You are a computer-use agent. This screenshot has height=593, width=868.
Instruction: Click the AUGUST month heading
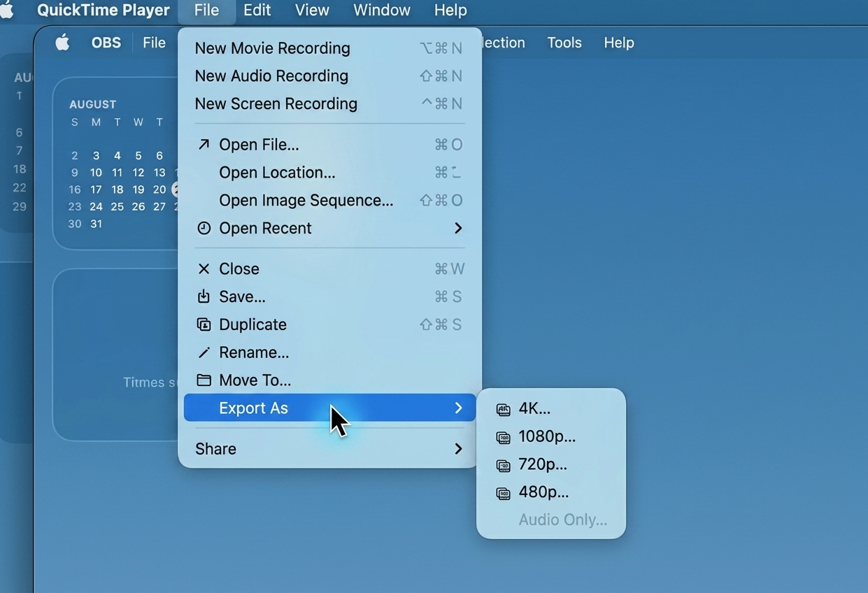pos(92,104)
